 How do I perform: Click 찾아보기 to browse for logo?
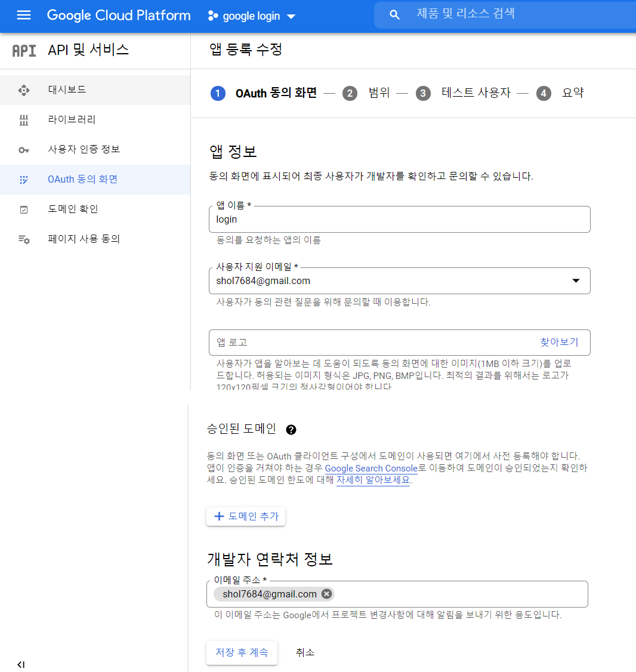[559, 342]
